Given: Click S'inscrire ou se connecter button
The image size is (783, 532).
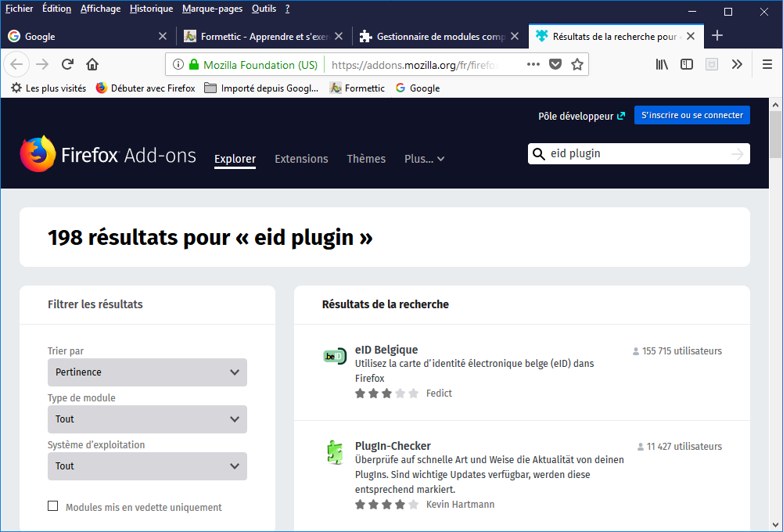Looking at the screenshot, I should tap(692, 115).
